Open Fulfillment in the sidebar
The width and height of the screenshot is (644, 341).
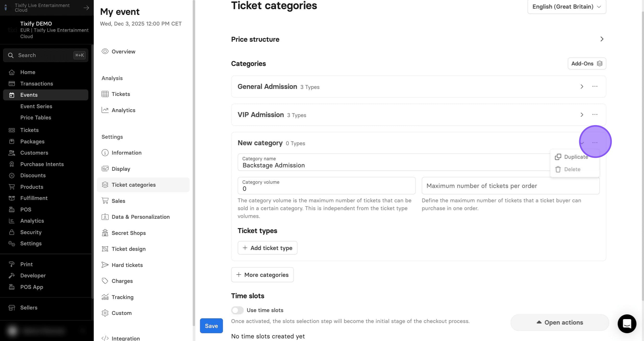pyautogui.click(x=34, y=198)
